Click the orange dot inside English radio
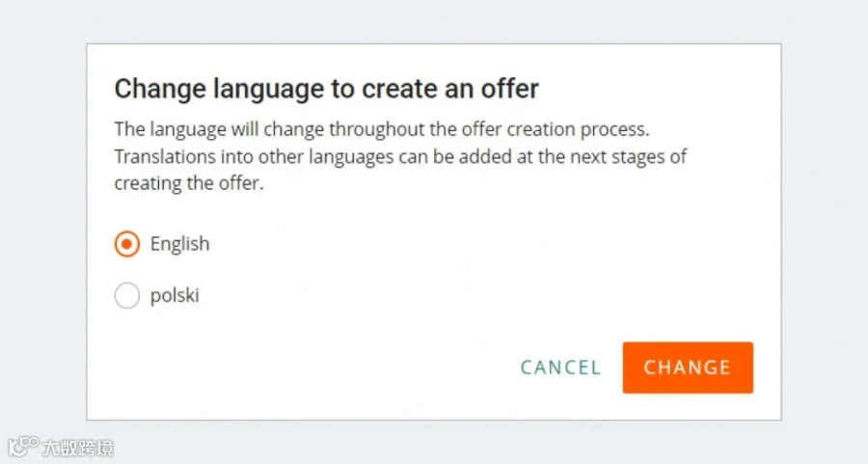The height and width of the screenshot is (464, 868). tap(126, 244)
